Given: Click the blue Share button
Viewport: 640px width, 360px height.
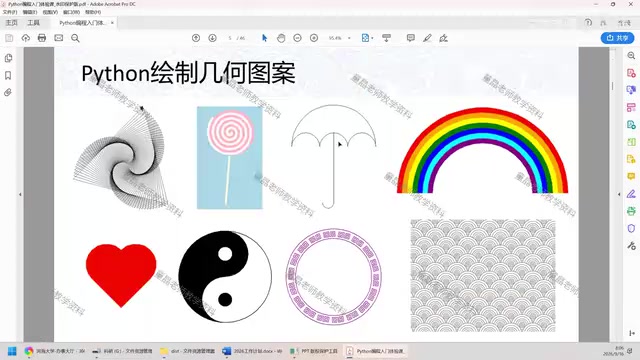Looking at the screenshot, I should 617,38.
